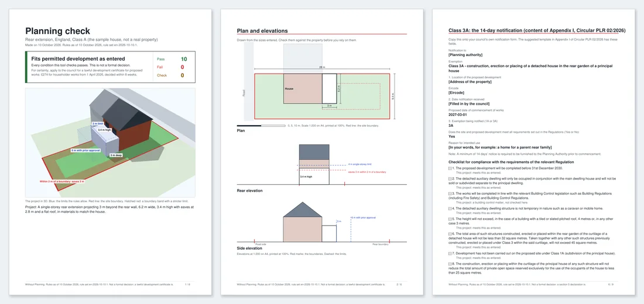Click the 'Rear elevation' caption
The height and width of the screenshot is (304, 644).
(250, 191)
